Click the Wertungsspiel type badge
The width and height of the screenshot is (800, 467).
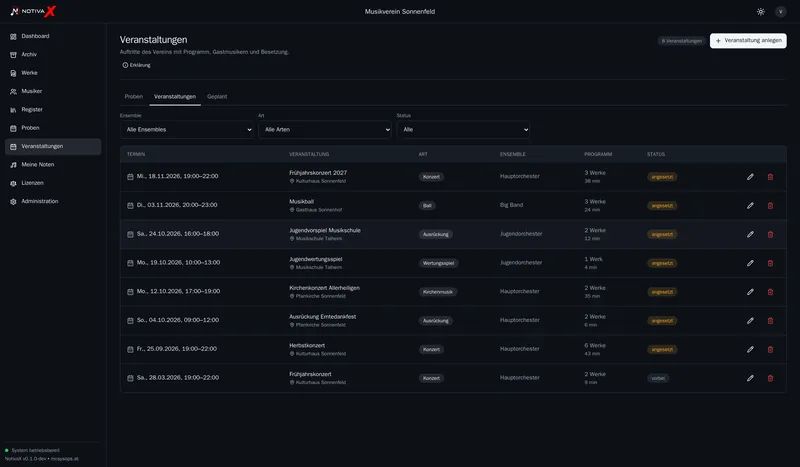438,263
